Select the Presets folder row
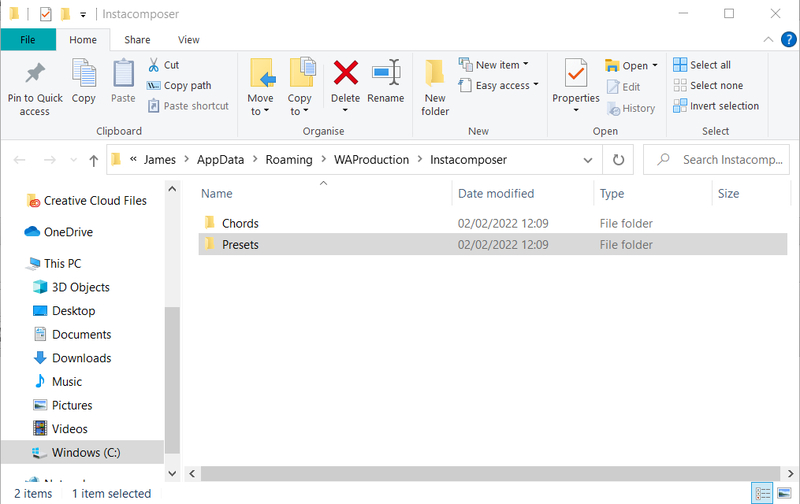 [x=492, y=244]
